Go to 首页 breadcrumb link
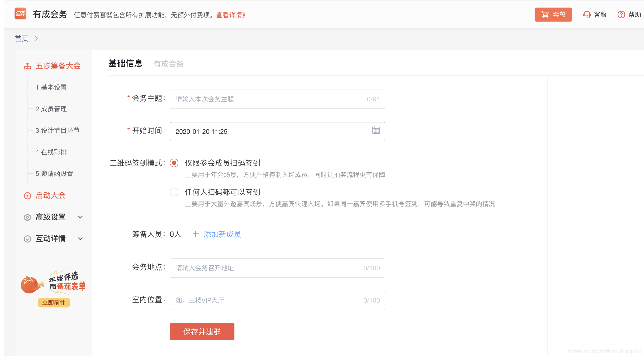The image size is (644, 356). (22, 38)
